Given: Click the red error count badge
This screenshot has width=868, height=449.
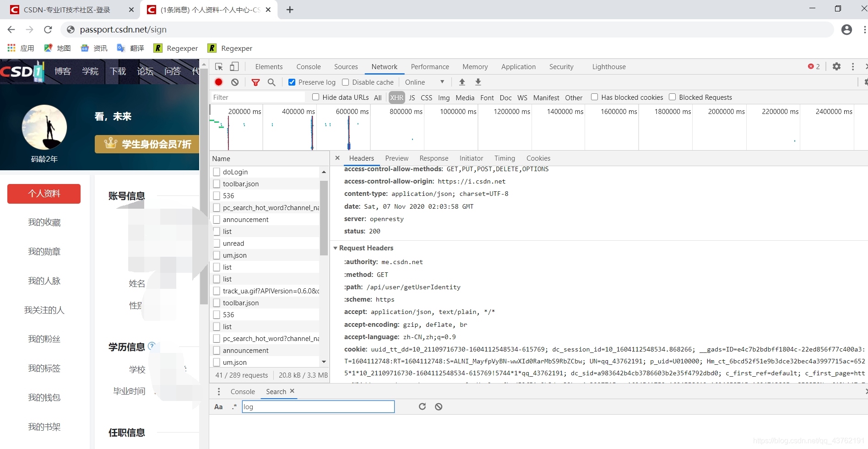Looking at the screenshot, I should [814, 66].
